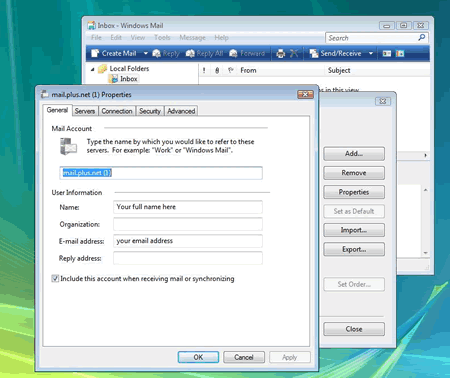This screenshot has height=378, width=450.
Task: Switch to the Advanced tab
Action: pos(181,111)
